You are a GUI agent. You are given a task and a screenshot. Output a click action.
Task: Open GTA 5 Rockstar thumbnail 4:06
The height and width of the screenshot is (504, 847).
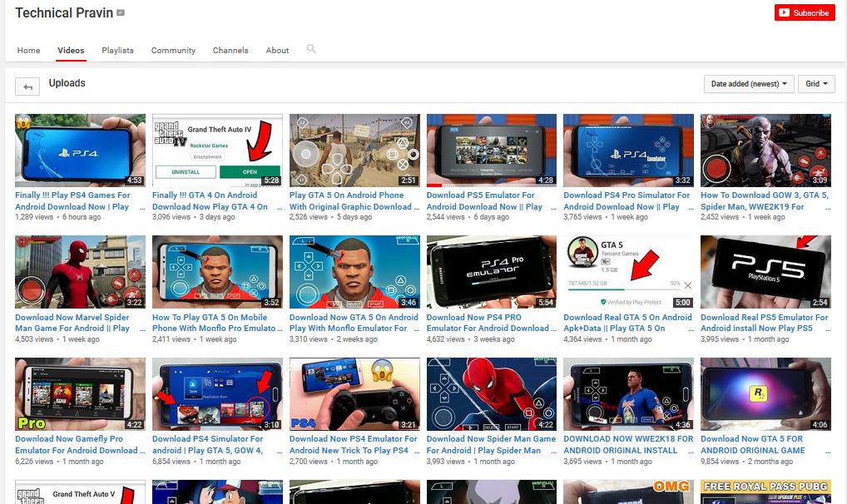(x=765, y=393)
